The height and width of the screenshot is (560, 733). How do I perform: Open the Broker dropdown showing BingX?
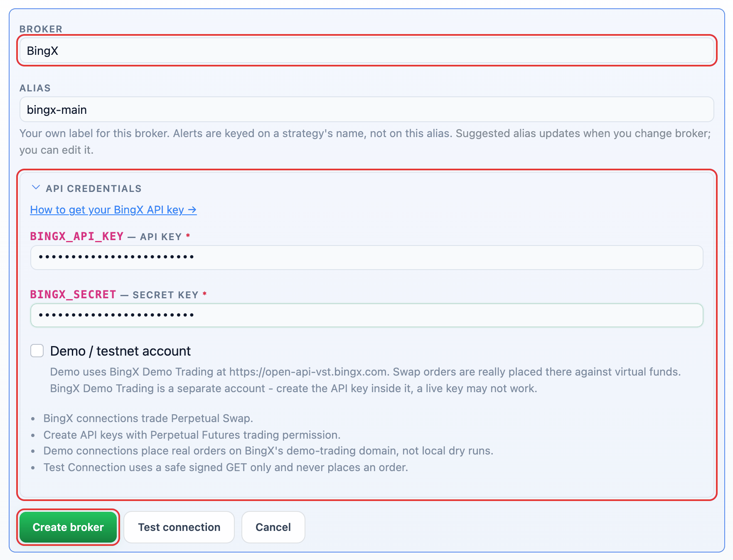pyautogui.click(x=366, y=51)
